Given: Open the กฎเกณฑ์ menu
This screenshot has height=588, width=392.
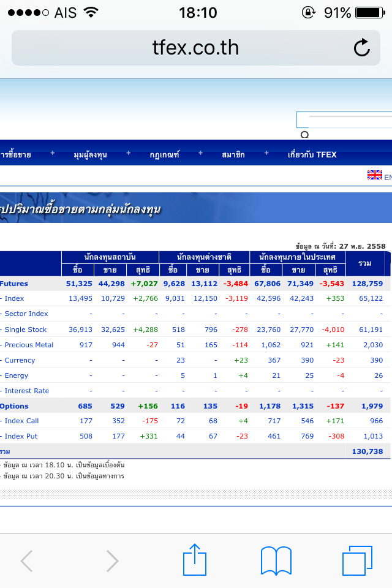Looking at the screenshot, I should (x=164, y=155).
